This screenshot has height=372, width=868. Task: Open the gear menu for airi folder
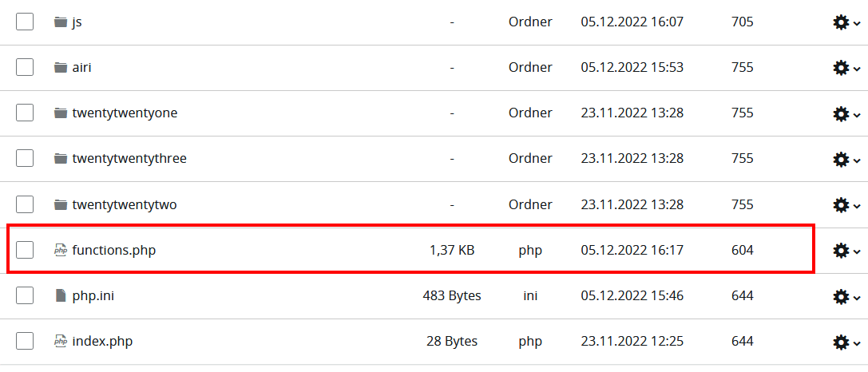tap(846, 68)
